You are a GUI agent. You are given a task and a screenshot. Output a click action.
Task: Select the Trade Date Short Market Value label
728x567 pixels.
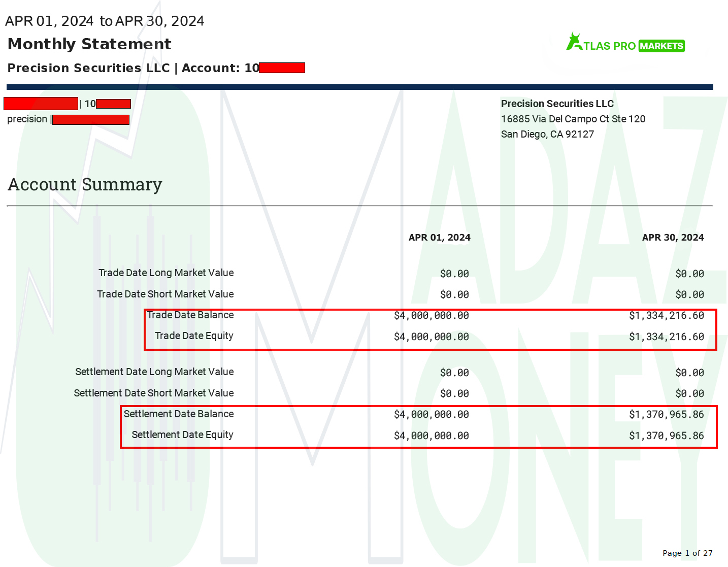[166, 294]
